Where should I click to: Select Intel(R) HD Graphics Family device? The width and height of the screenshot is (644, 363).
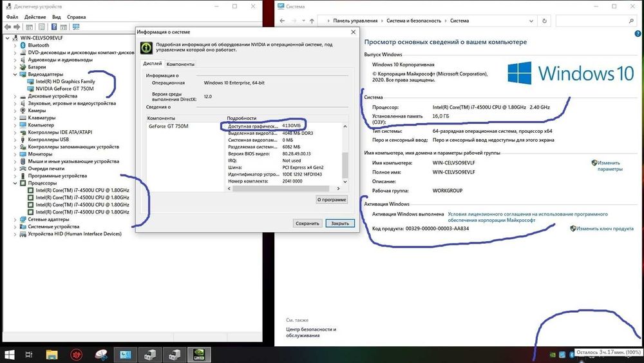(x=65, y=81)
